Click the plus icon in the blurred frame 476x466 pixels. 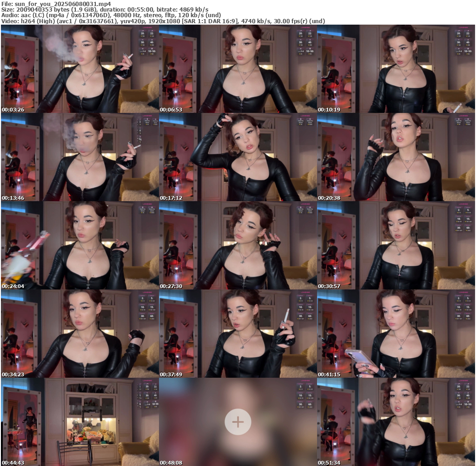(238, 422)
